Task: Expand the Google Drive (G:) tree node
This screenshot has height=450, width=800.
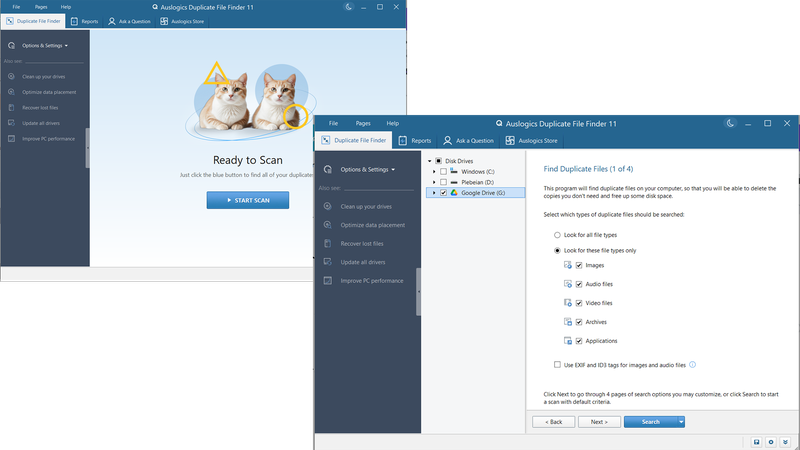Action: (434, 193)
